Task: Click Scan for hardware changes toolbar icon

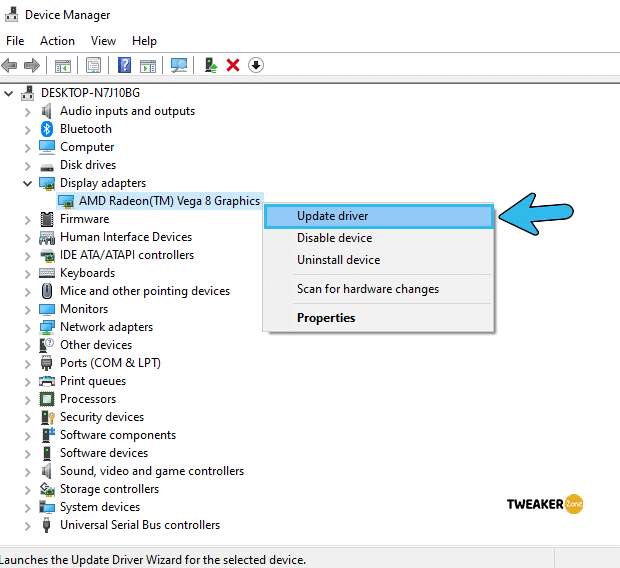Action: [179, 65]
